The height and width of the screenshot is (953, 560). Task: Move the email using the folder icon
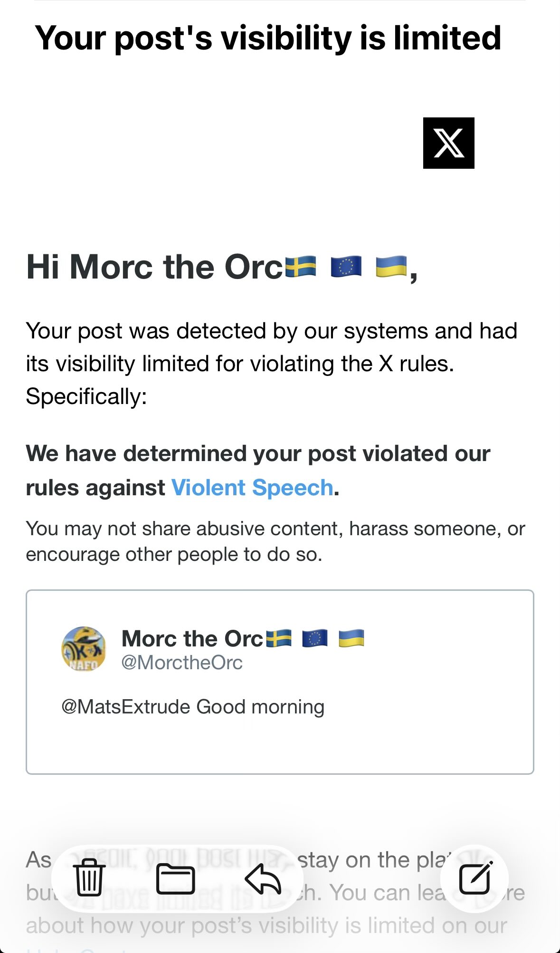pos(176,878)
